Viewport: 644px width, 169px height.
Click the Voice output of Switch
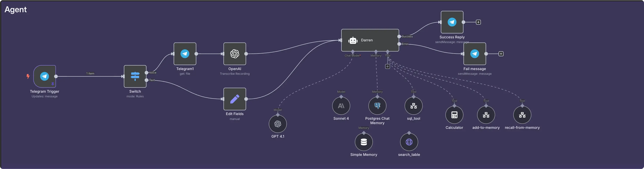point(147,73)
